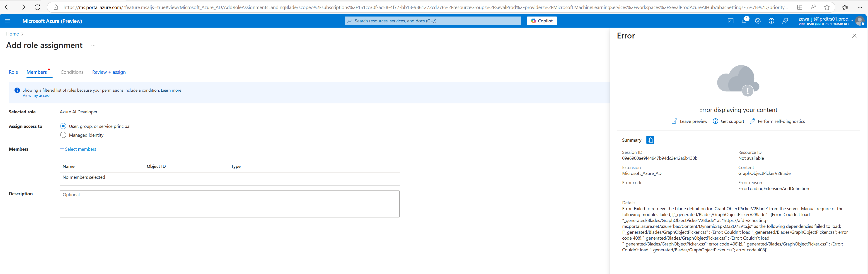Click Leave preview
This screenshot has height=274, width=868.
coord(689,121)
